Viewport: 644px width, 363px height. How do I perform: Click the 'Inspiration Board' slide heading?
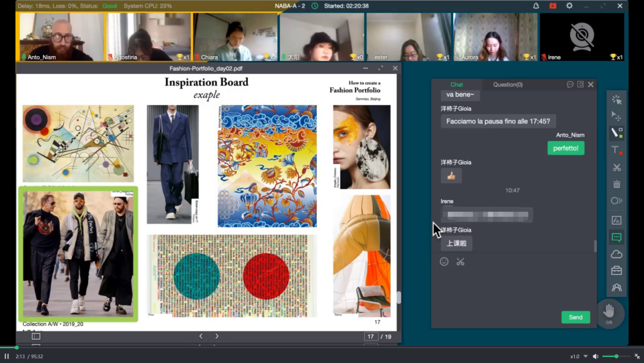pos(206,82)
